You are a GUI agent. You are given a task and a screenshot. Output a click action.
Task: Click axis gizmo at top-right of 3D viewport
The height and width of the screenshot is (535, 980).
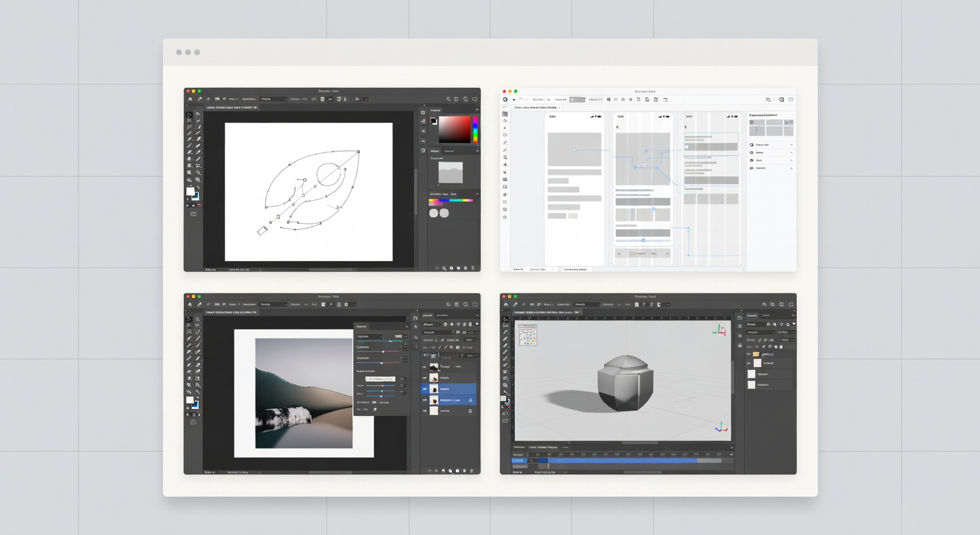click(719, 330)
